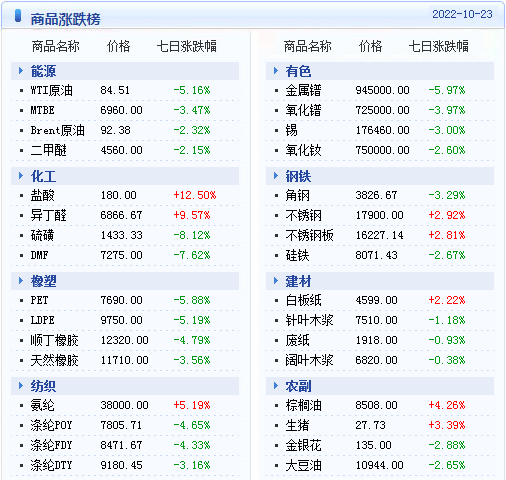This screenshot has width=506, height=480.
Task: Open 不锈钢板 commodity name
Action: [x=309, y=235]
